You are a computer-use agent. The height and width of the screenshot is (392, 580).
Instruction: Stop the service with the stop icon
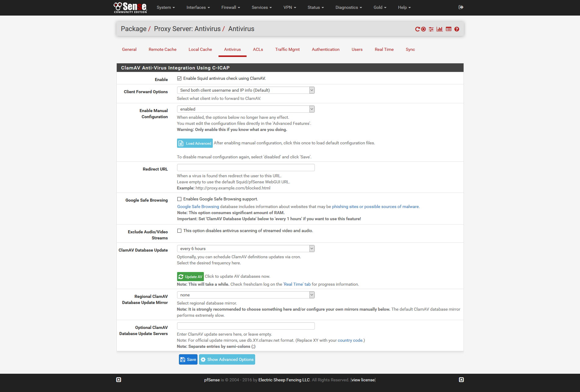point(423,29)
